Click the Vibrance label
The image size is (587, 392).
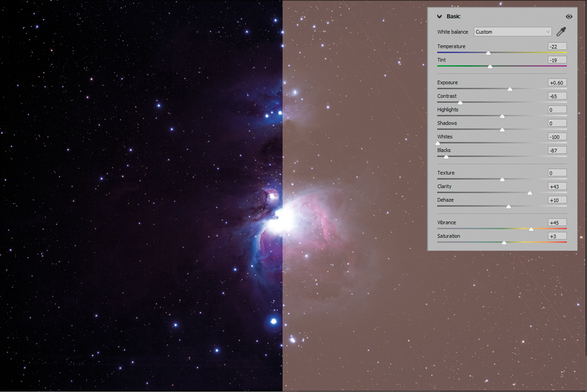pyautogui.click(x=447, y=222)
